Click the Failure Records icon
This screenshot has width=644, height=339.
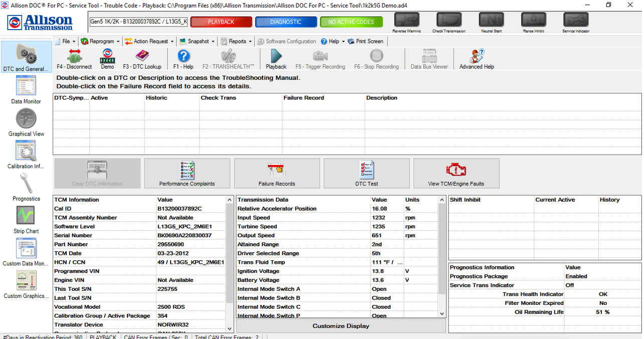[x=277, y=173]
